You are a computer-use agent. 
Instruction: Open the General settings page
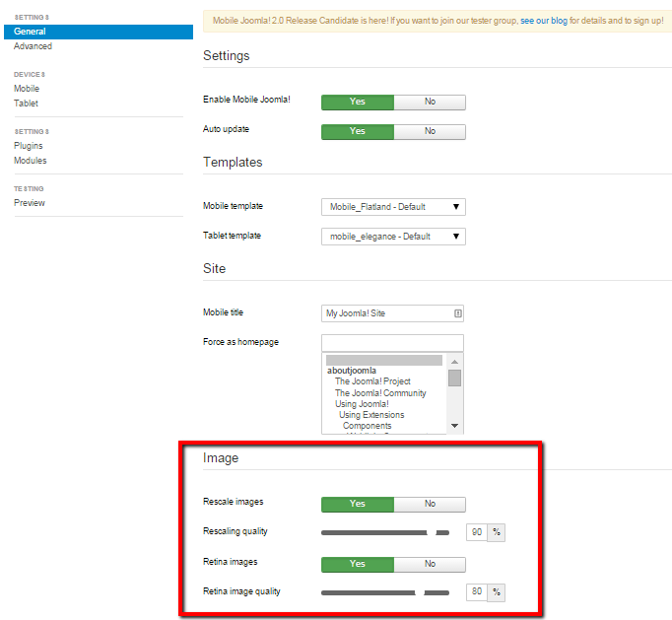coord(99,32)
